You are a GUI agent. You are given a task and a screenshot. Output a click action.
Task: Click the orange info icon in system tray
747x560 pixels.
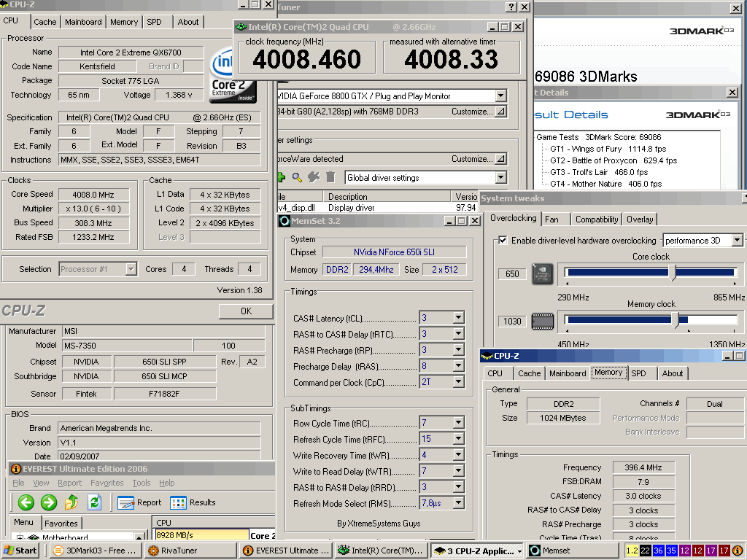click(x=737, y=551)
